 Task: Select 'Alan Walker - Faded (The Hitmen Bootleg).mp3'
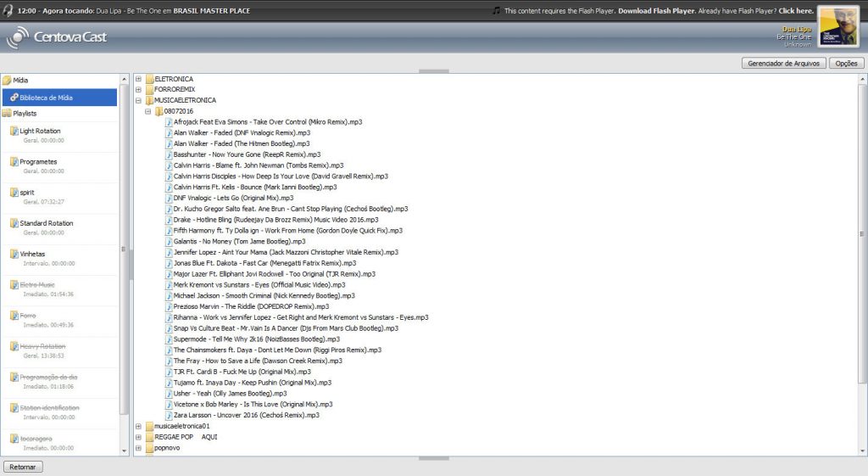coord(242,143)
